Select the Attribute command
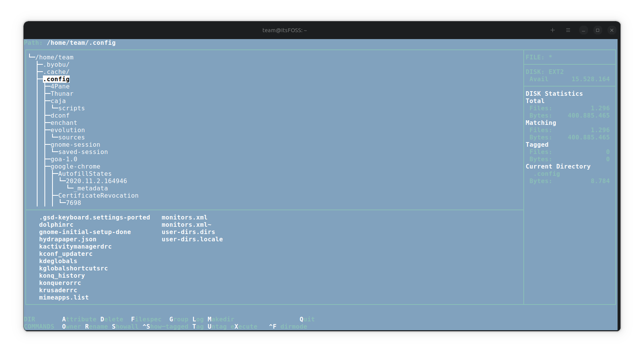The height and width of the screenshot is (357, 644). [79, 319]
